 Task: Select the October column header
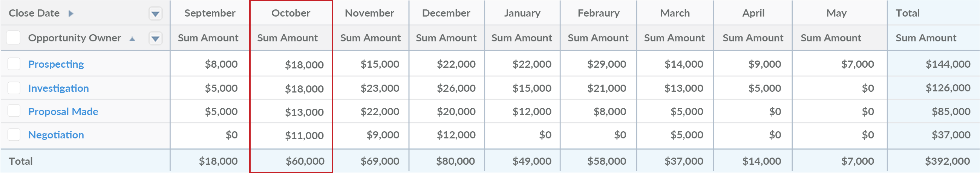291,13
